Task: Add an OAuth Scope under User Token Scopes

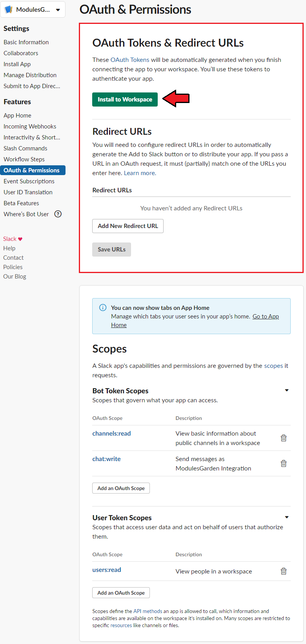Action: 121,593
